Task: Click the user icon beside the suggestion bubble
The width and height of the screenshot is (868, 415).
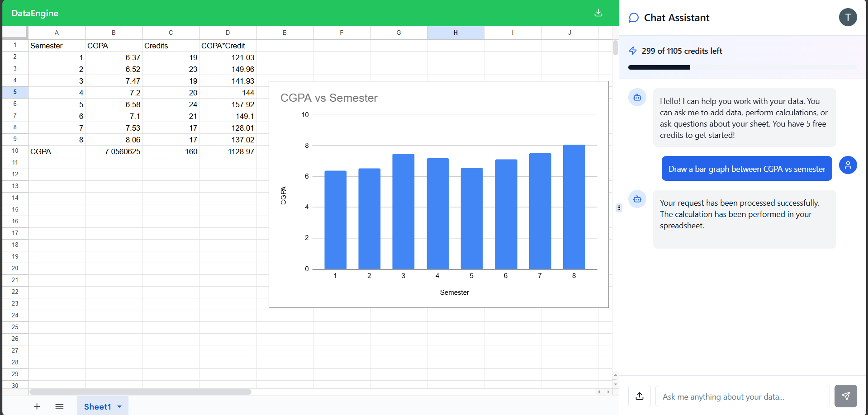Action: 849,165
